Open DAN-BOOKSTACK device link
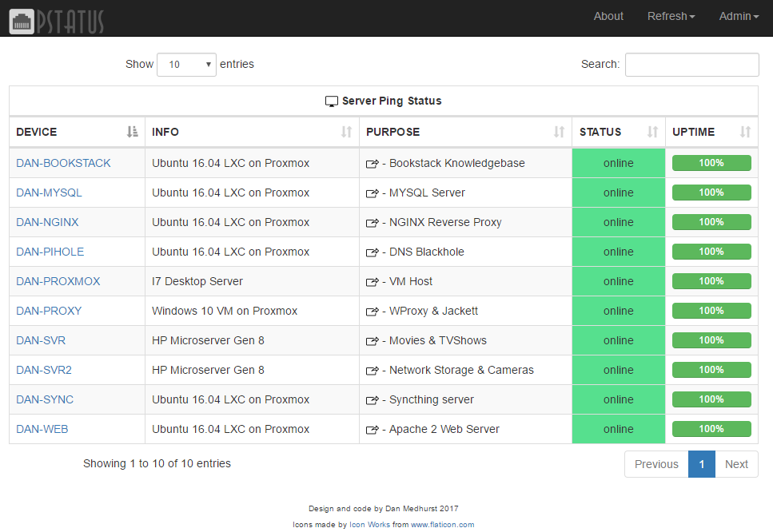Screen dimensions: 773x532 63,163
